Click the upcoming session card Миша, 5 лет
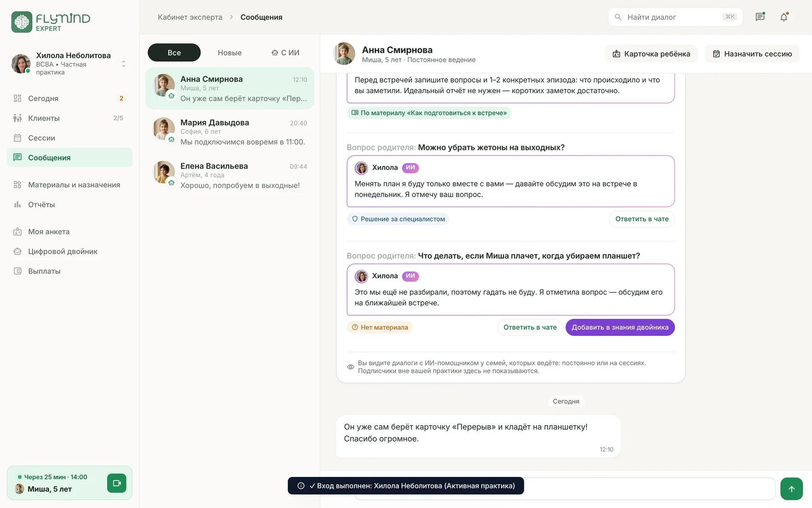Image resolution: width=812 pixels, height=508 pixels. (x=69, y=483)
